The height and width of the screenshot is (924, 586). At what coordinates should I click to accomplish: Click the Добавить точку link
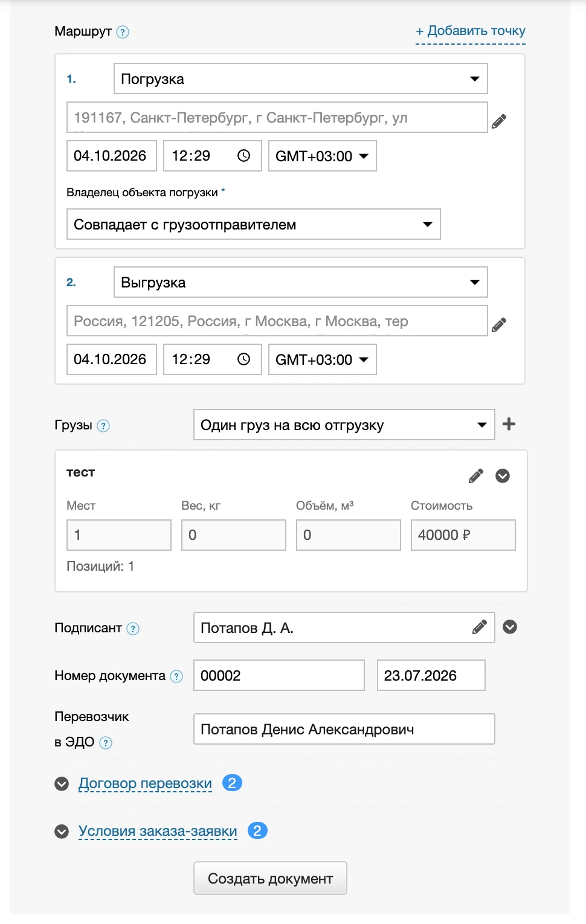click(471, 31)
